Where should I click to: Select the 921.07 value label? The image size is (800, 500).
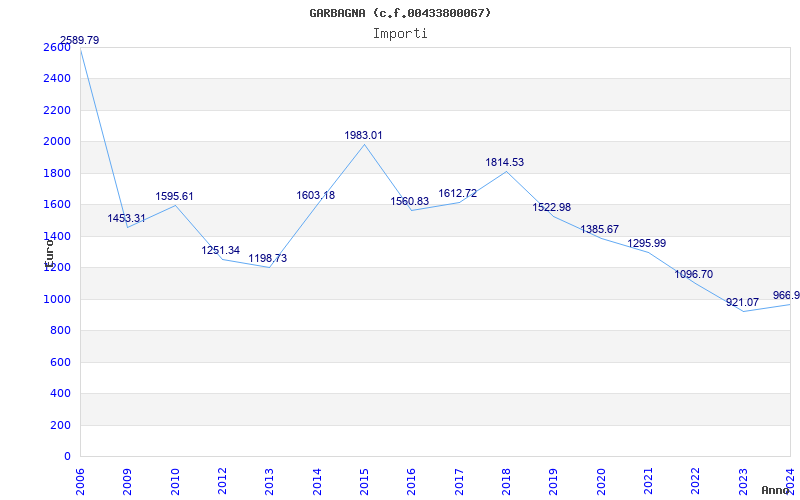pyautogui.click(x=742, y=303)
